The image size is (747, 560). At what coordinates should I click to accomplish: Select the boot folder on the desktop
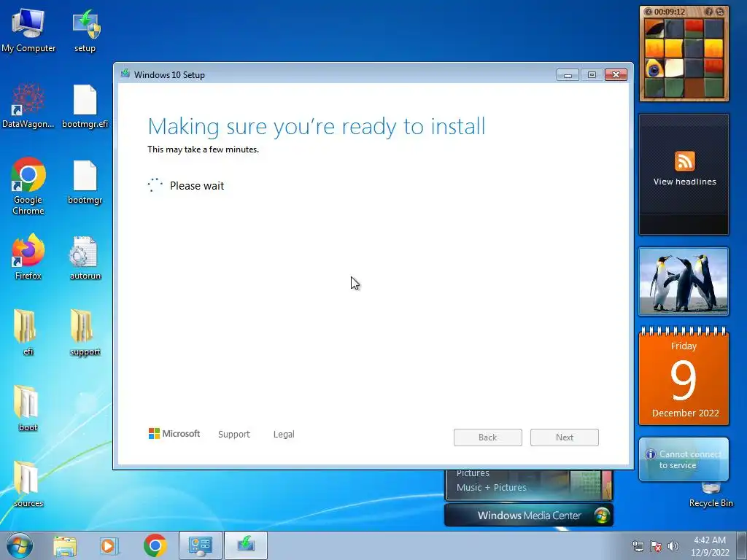click(x=27, y=408)
